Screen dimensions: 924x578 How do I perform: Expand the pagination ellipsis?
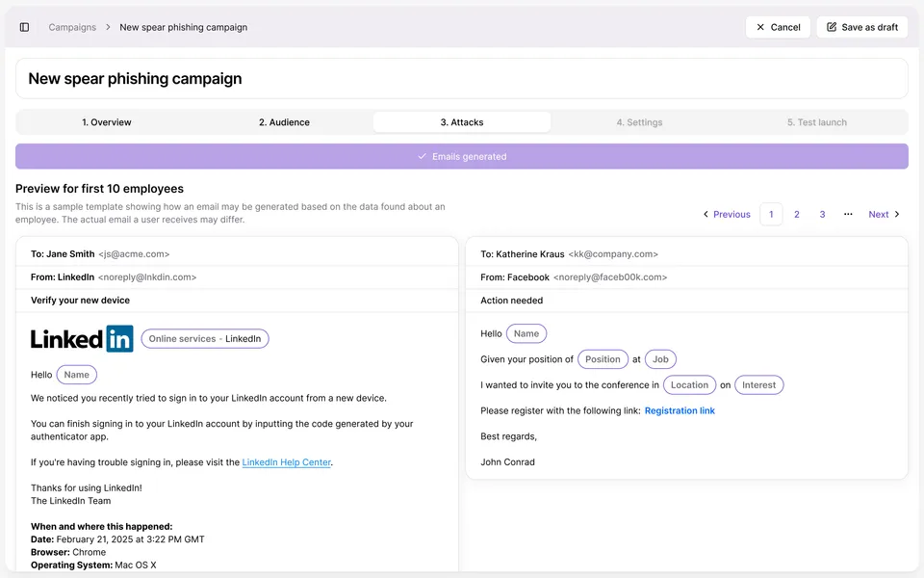pos(848,214)
